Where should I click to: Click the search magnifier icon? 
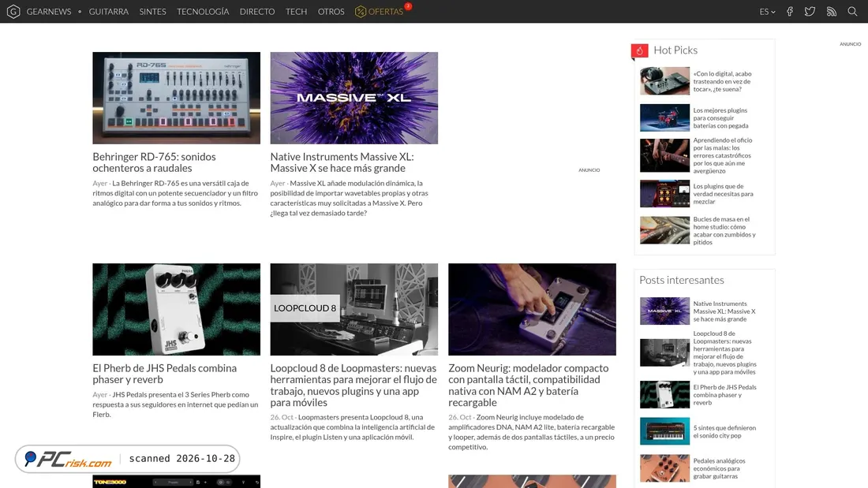(x=852, y=12)
